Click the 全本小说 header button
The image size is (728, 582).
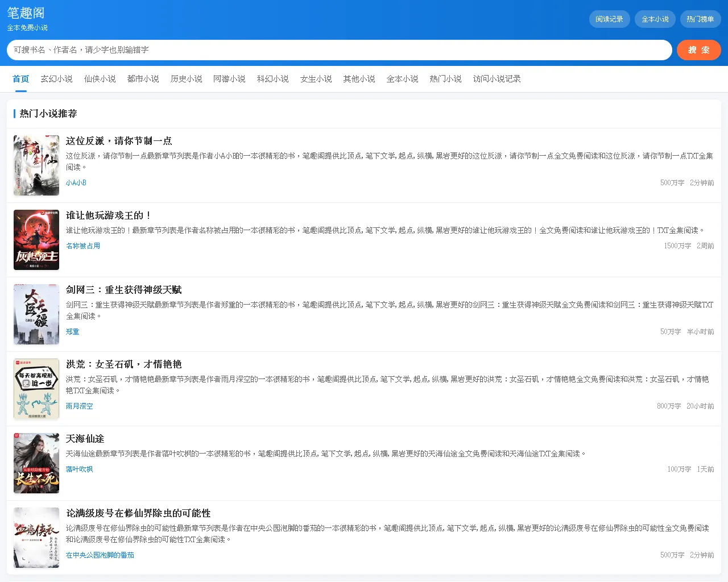655,19
